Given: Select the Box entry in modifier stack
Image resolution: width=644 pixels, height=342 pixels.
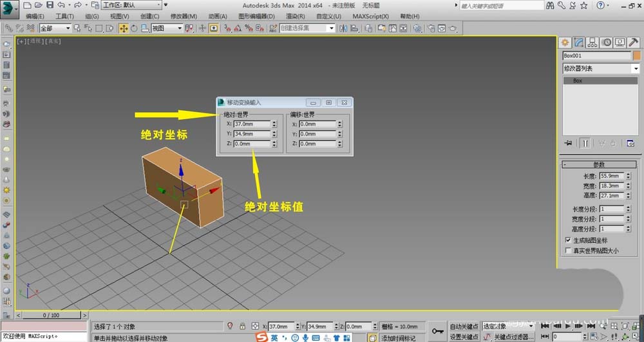Looking at the screenshot, I should [x=600, y=81].
